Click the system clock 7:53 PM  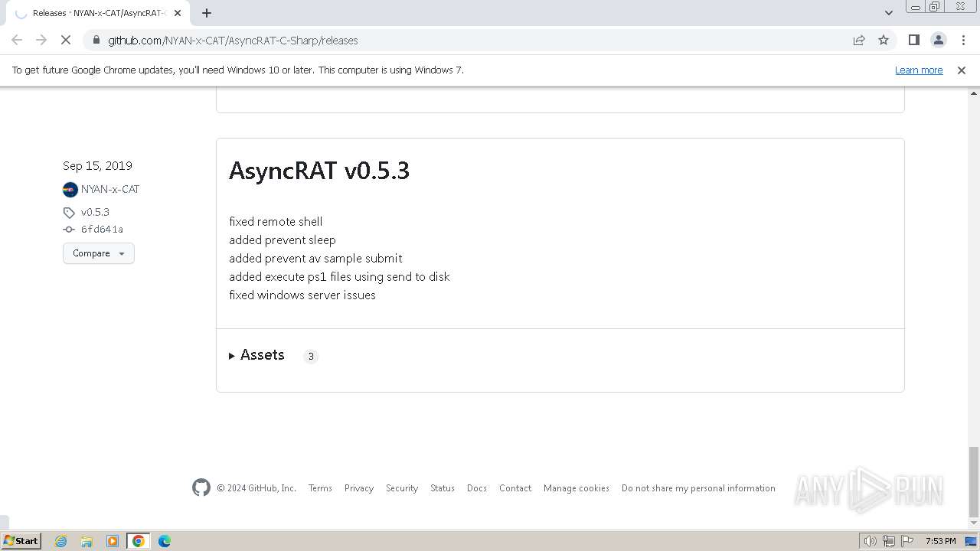[940, 541]
